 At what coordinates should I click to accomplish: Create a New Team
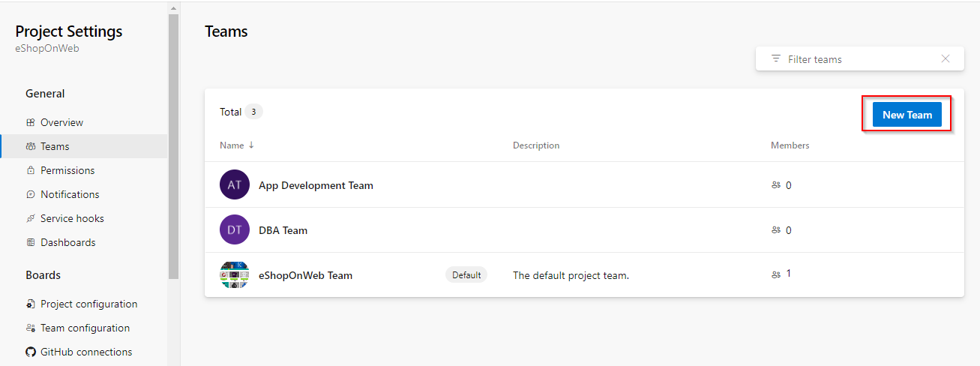(x=907, y=115)
